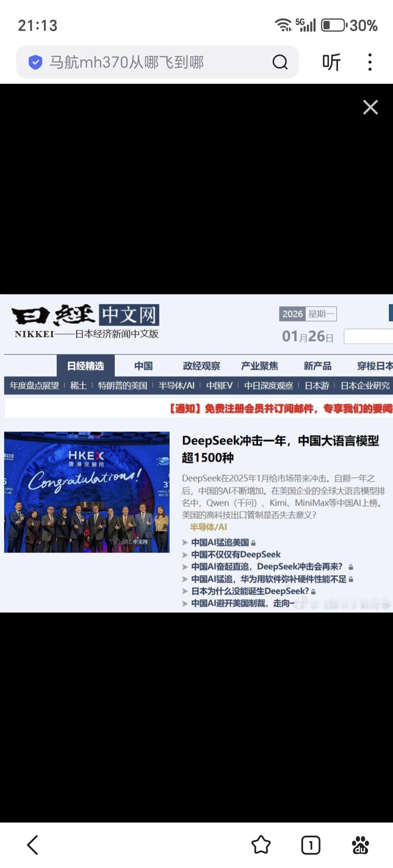Close the image viewer with X

(x=370, y=107)
